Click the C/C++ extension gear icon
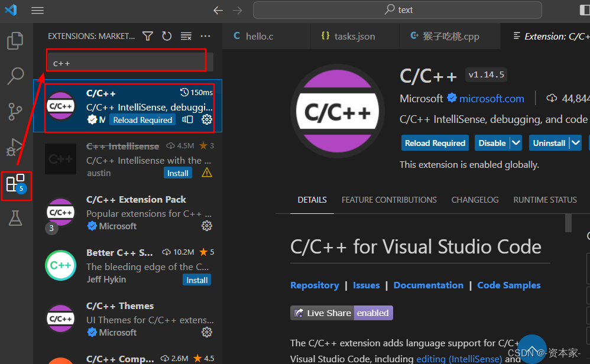Screen dimensions: 590x364 point(206,119)
